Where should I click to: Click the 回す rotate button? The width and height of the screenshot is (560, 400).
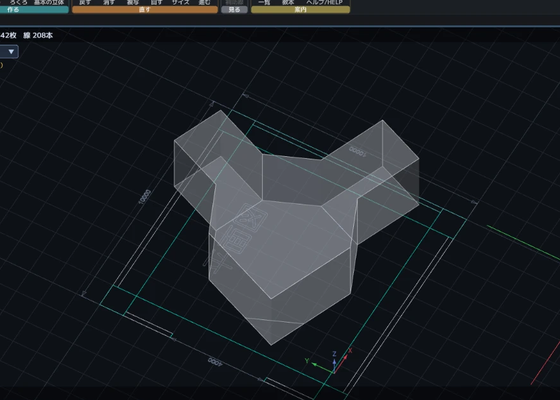point(156,2)
